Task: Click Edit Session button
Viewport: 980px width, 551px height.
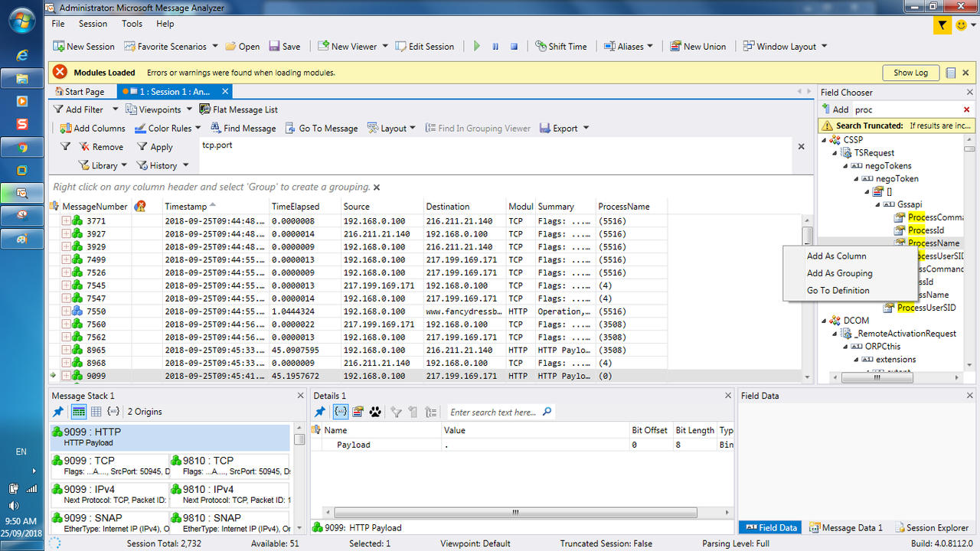Action: pos(426,47)
